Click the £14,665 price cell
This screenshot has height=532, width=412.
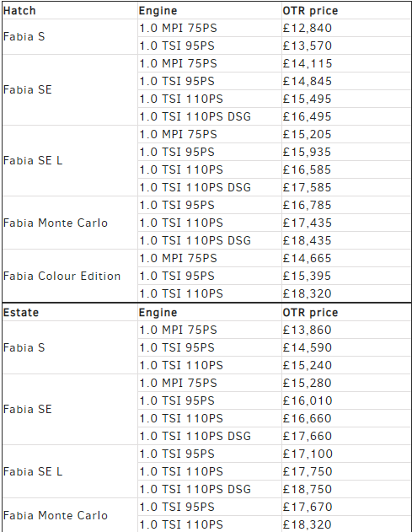pyautogui.click(x=346, y=258)
